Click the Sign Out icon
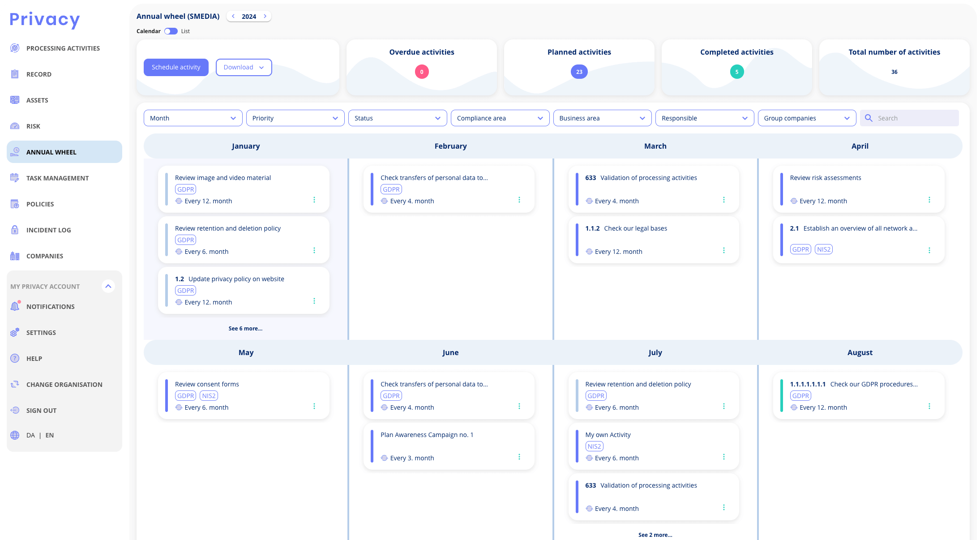 coord(15,410)
